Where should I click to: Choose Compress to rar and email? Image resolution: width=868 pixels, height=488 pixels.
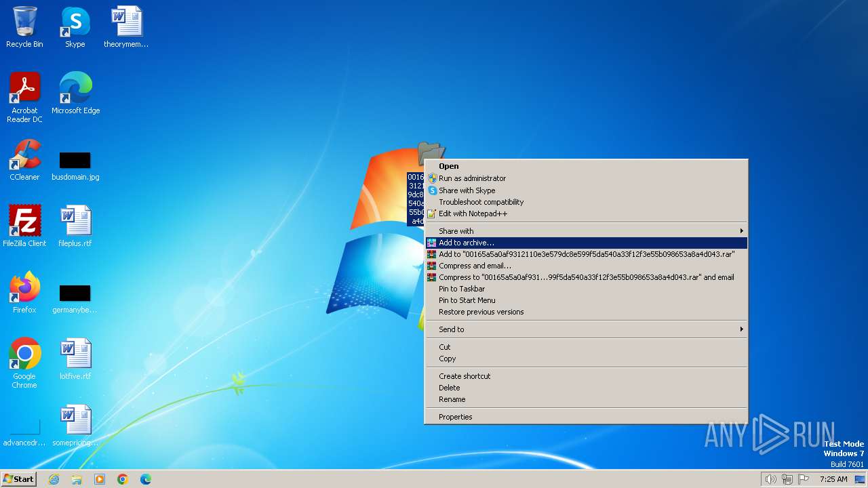click(x=586, y=277)
